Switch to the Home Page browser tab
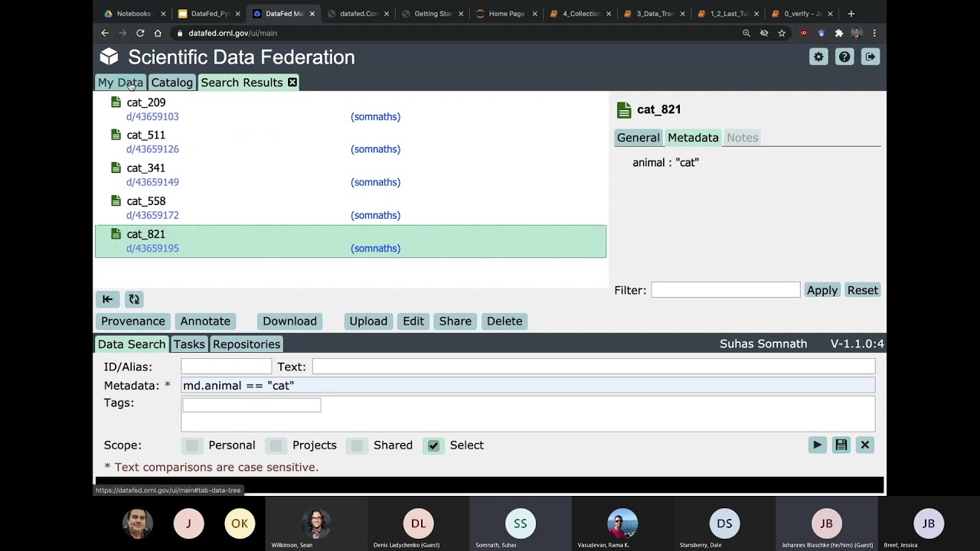This screenshot has width=980, height=551. tap(506, 13)
